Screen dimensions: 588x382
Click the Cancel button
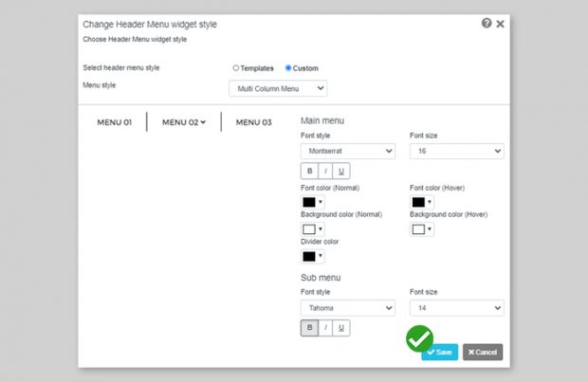click(483, 352)
